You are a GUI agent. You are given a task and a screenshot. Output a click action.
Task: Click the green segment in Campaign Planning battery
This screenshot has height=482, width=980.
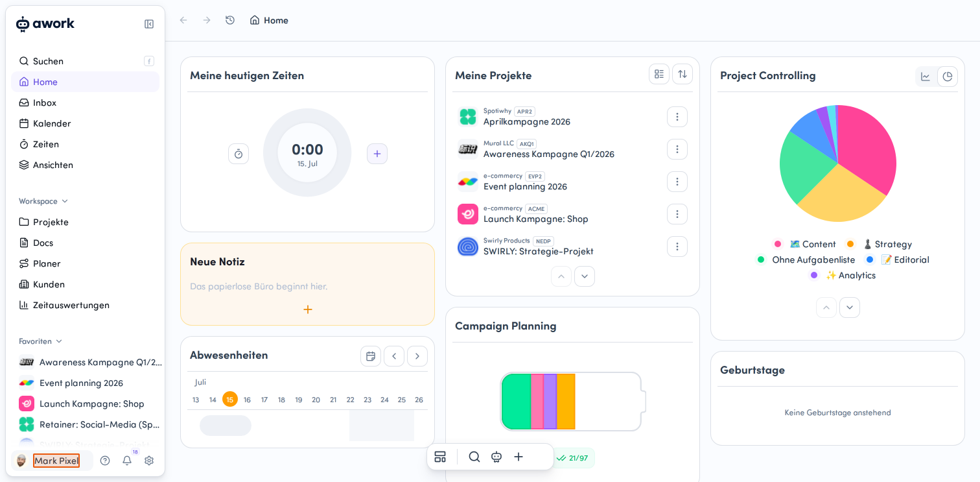517,402
